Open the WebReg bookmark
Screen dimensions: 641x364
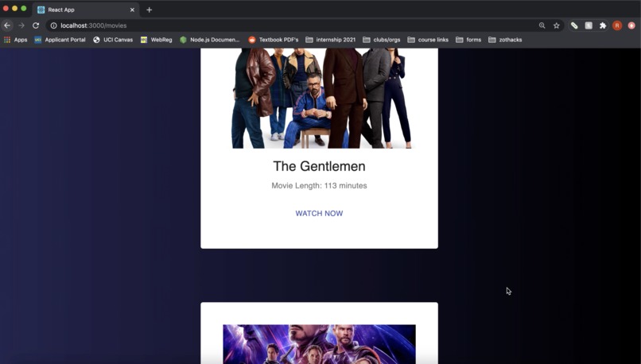point(157,40)
